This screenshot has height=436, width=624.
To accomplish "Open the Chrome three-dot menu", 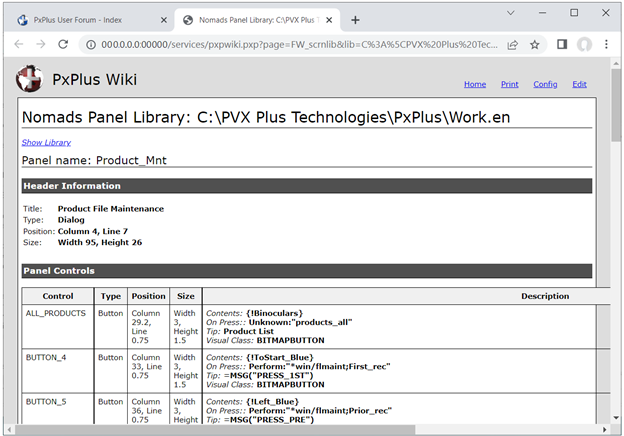I will (606, 44).
